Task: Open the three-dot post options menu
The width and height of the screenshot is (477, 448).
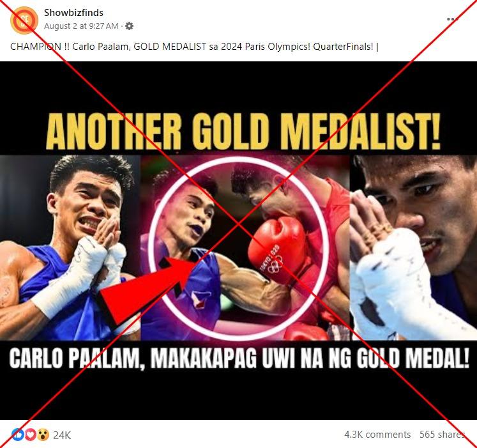Action: click(452, 19)
